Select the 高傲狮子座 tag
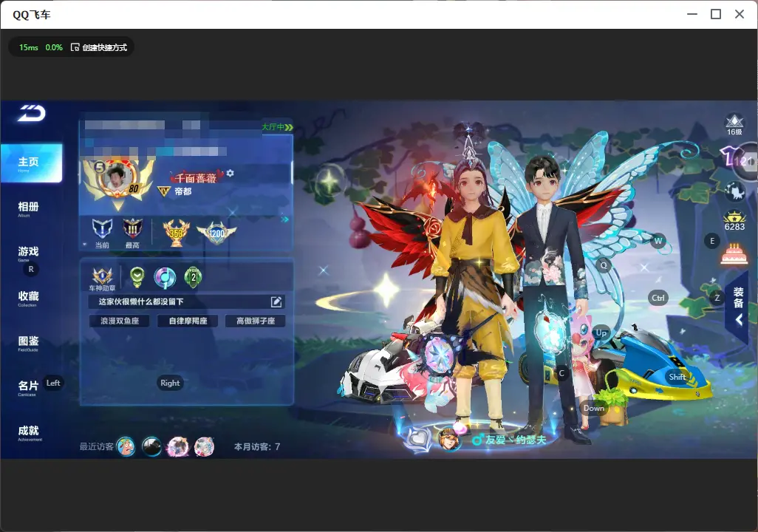The height and width of the screenshot is (532, 758). click(x=255, y=321)
